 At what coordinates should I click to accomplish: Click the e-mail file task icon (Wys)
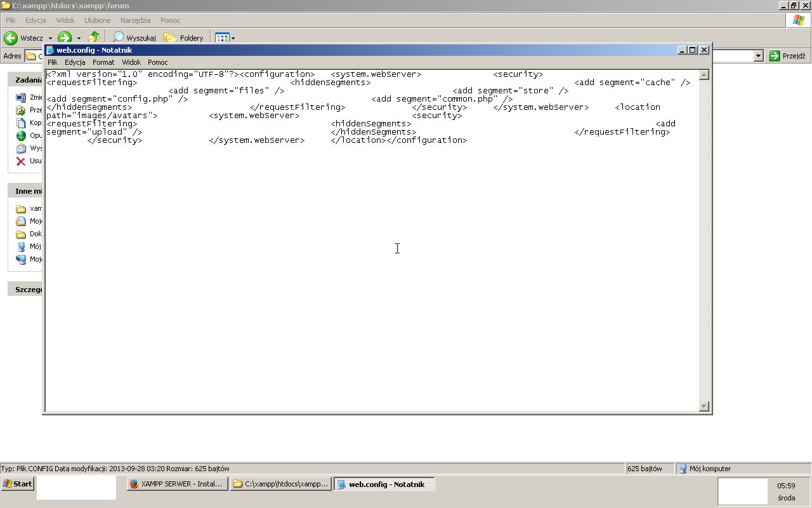(x=21, y=149)
